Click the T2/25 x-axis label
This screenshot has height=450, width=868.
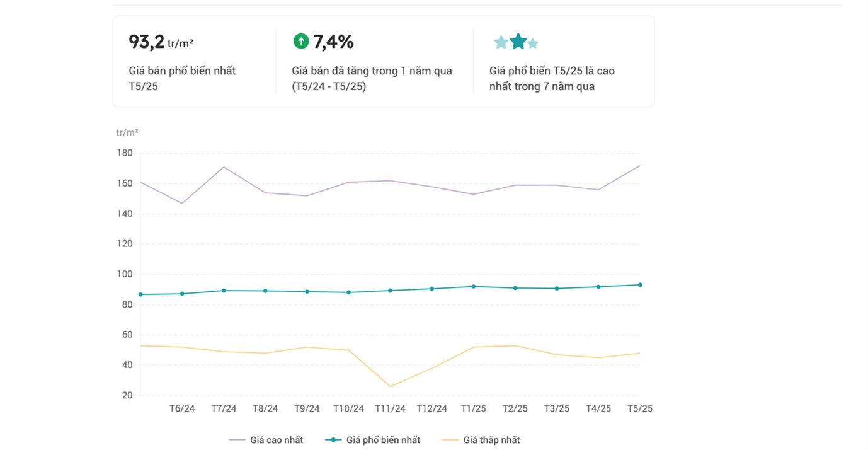click(515, 408)
